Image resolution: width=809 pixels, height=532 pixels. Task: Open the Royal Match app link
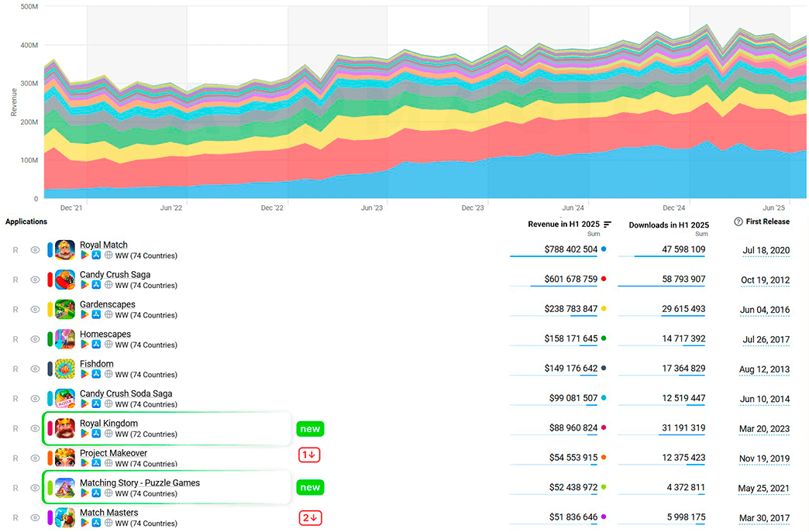pos(104,245)
